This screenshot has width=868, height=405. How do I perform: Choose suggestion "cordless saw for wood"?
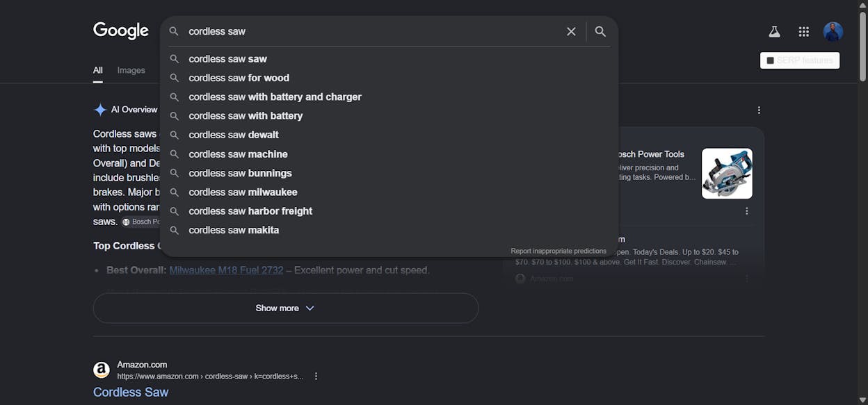click(389, 78)
